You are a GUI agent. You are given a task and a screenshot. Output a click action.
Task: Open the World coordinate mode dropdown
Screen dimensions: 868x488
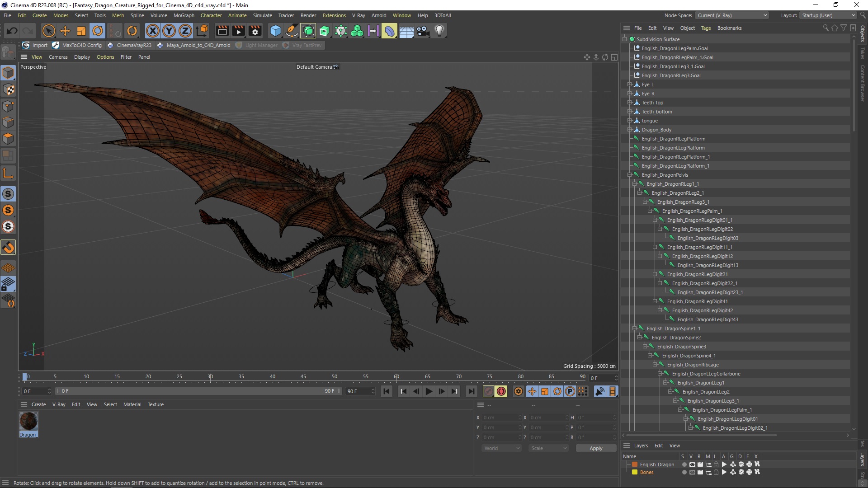point(501,448)
